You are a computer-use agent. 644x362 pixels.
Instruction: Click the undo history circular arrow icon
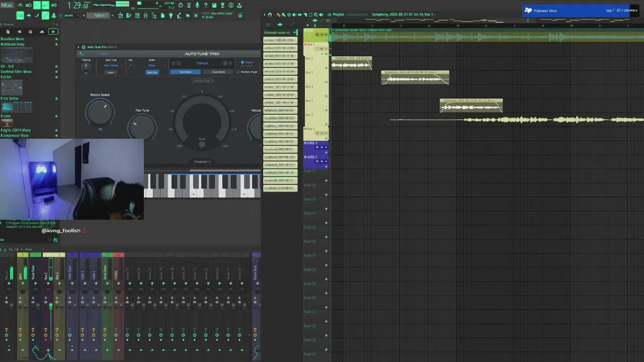click(x=180, y=5)
